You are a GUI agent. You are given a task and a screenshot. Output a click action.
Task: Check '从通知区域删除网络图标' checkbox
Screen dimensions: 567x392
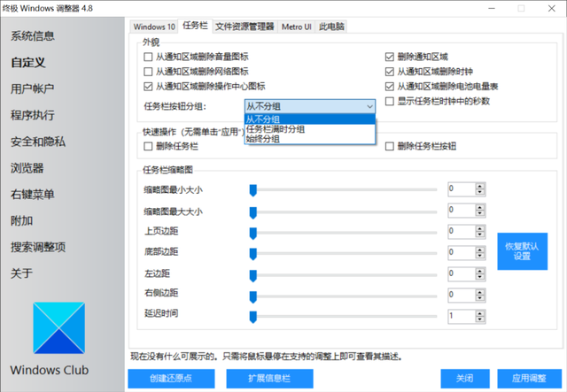[148, 72]
